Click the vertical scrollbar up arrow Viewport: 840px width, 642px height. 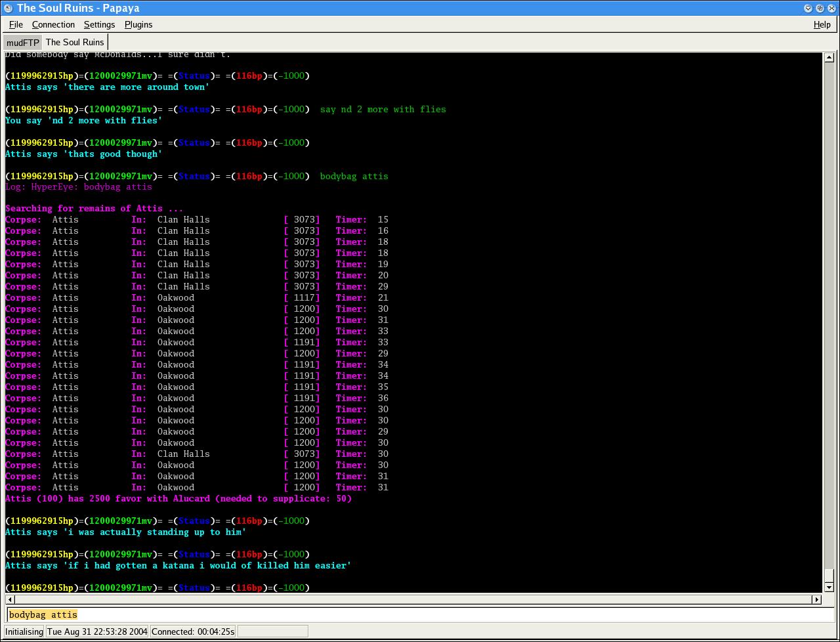click(829, 58)
